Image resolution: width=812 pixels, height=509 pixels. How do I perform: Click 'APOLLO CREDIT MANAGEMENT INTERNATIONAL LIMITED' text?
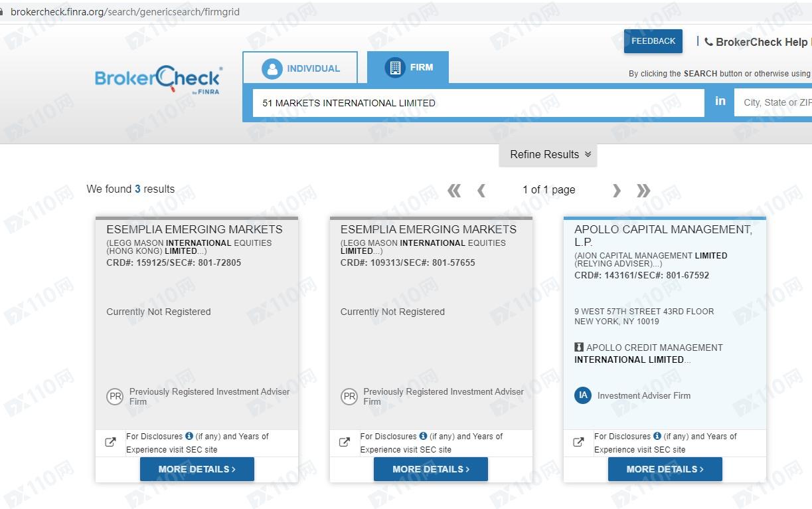649,354
